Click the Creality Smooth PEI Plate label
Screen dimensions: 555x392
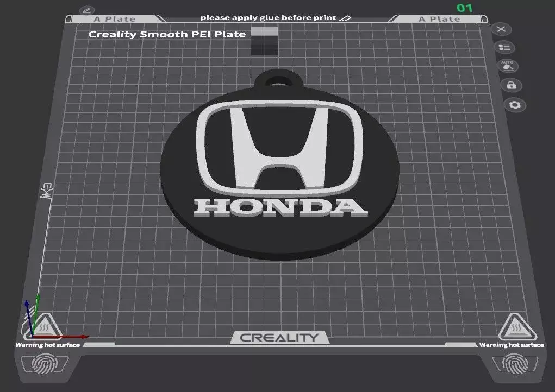coord(167,34)
